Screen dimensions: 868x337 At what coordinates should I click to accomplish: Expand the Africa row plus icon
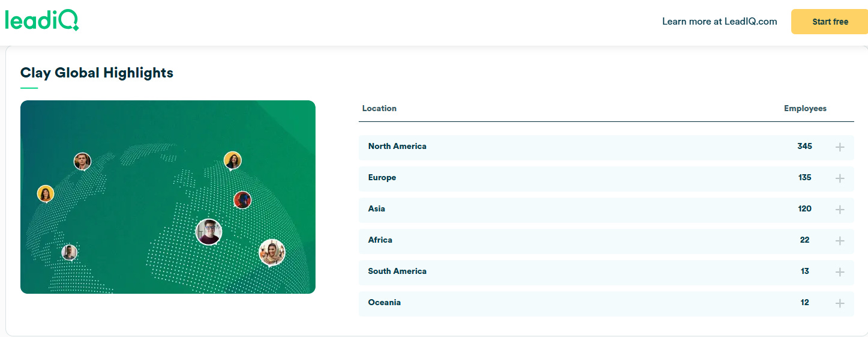click(x=840, y=241)
